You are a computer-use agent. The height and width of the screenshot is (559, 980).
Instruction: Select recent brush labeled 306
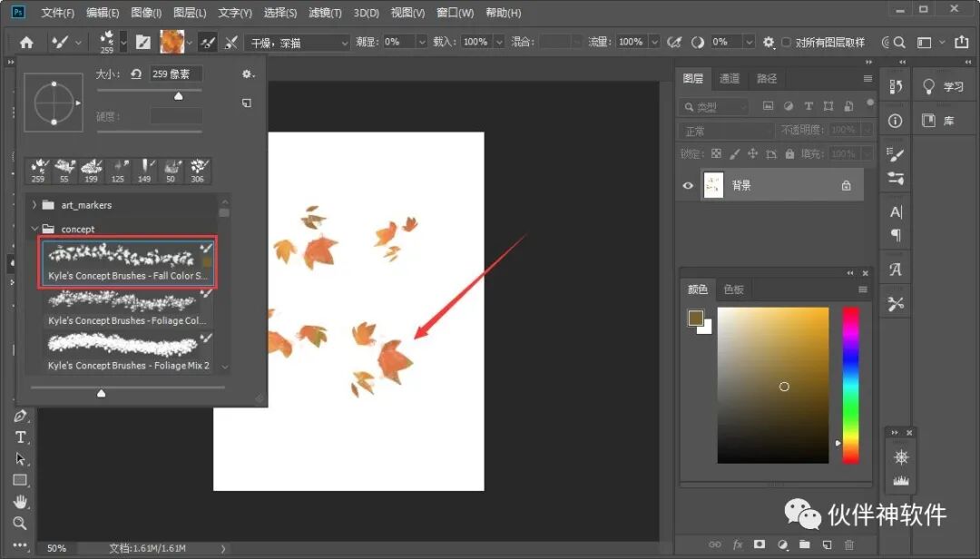pyautogui.click(x=198, y=170)
